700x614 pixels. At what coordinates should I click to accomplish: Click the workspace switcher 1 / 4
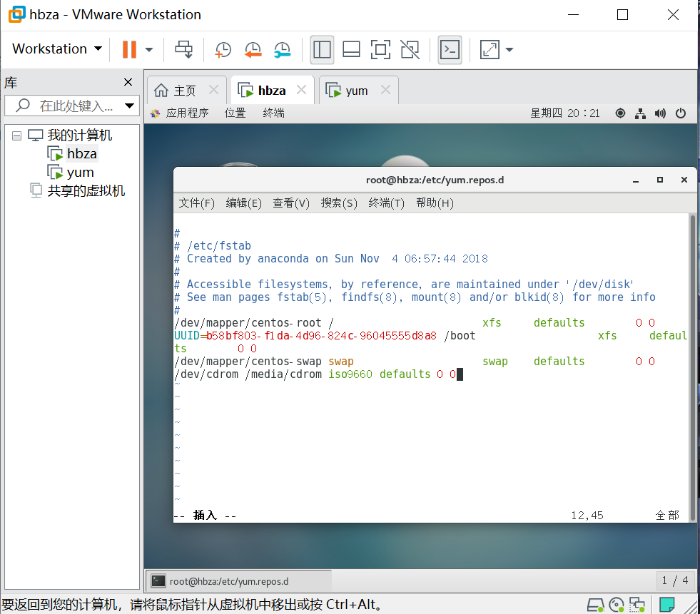676,580
